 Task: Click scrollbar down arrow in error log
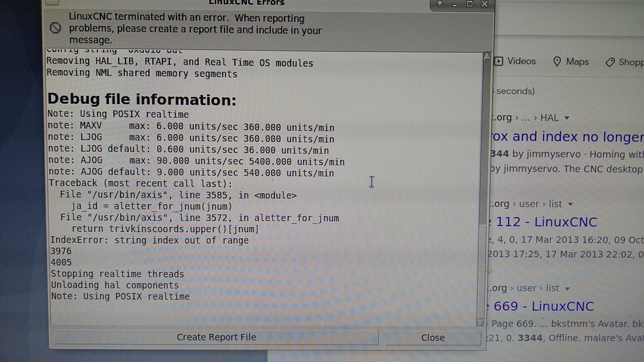pos(481,323)
